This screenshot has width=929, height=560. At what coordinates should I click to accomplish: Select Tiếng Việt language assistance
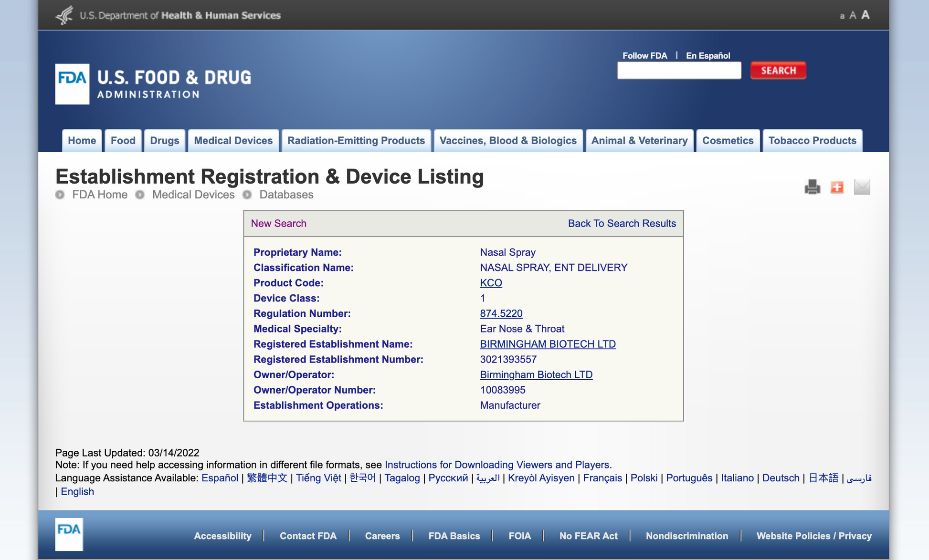click(318, 478)
